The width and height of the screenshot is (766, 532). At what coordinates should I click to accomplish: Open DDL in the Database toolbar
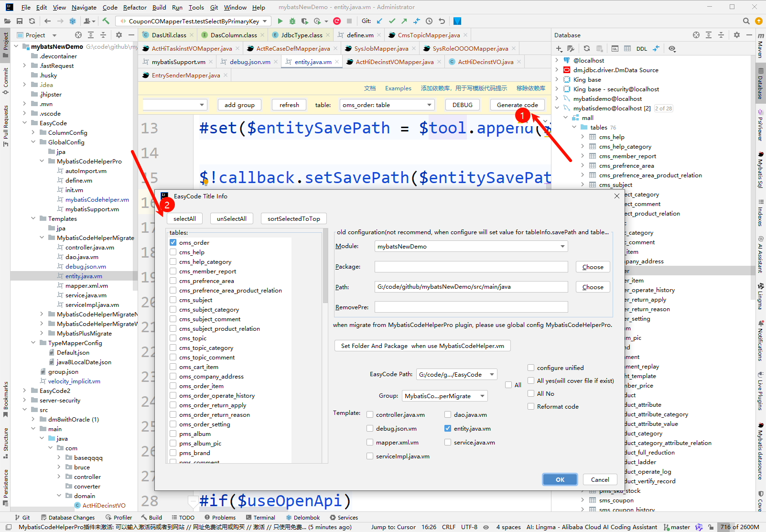click(x=642, y=49)
